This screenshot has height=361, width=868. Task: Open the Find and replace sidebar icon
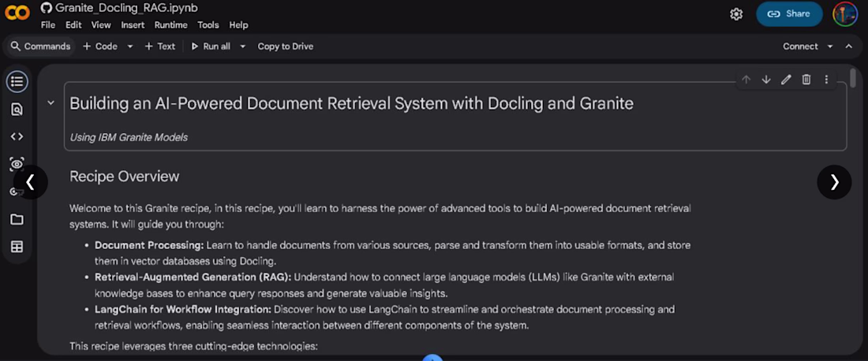click(17, 110)
